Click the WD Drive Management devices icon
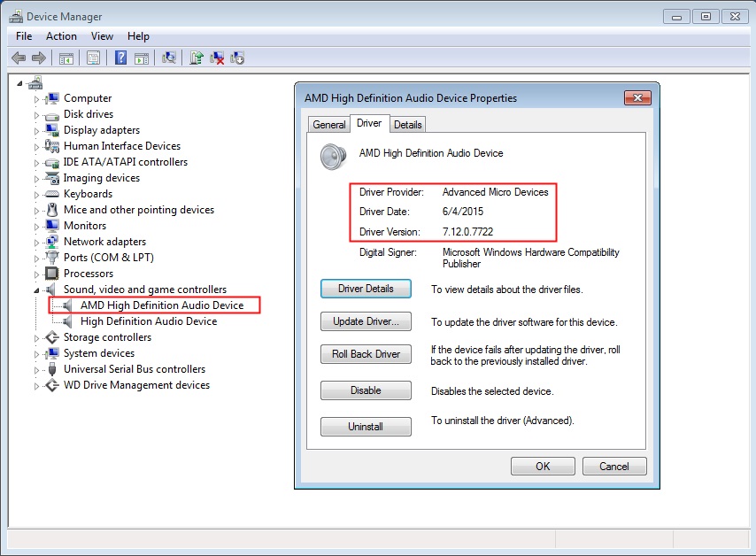The image size is (756, 556). [51, 385]
